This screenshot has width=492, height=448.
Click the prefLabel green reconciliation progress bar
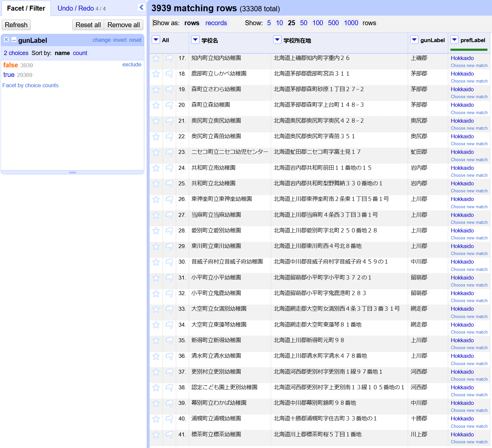coord(469,50)
